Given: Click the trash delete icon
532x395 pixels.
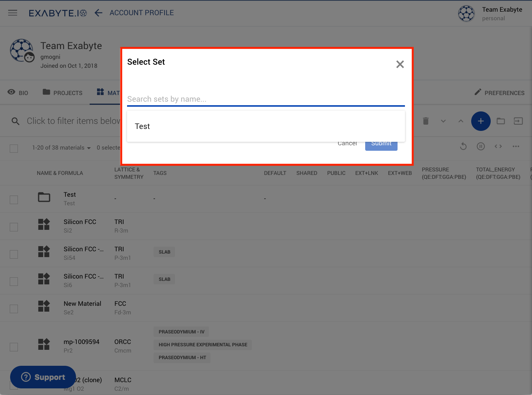Looking at the screenshot, I should point(426,121).
